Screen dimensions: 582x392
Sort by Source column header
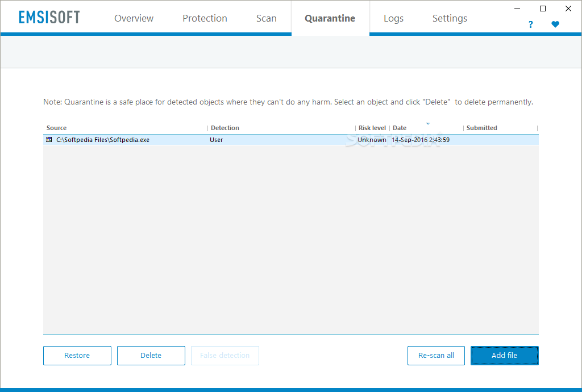click(125, 128)
